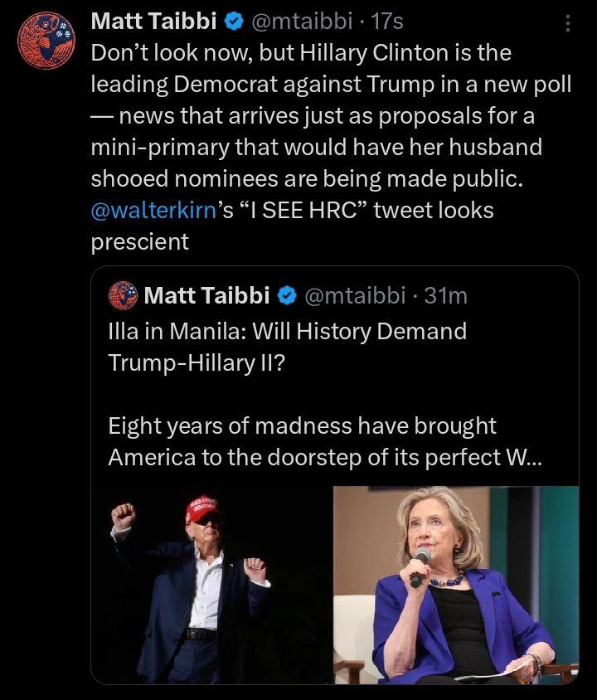
Task: Open Matt Taibbi's large profile avatar
Action: click(x=46, y=40)
